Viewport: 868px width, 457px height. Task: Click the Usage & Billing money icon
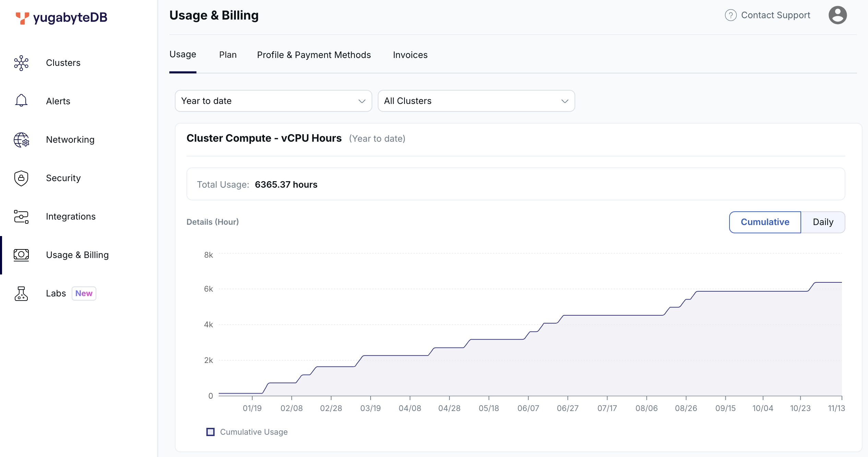[21, 255]
